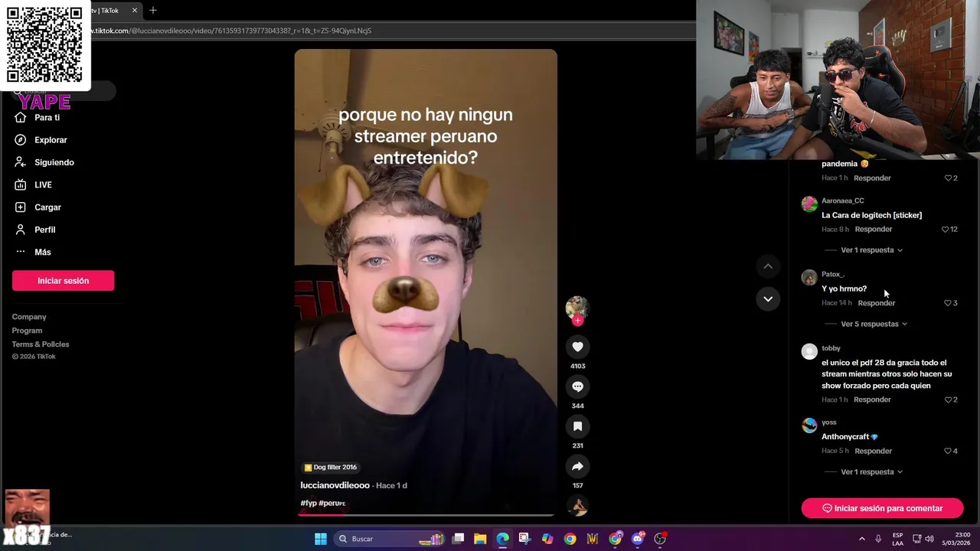
Task: Expand Ver 1 respuesta under Aaronaea_CC
Action: pyautogui.click(x=871, y=250)
